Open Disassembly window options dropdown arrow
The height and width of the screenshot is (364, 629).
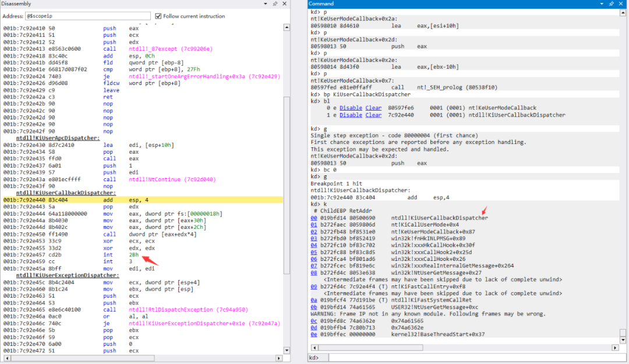coord(265,3)
